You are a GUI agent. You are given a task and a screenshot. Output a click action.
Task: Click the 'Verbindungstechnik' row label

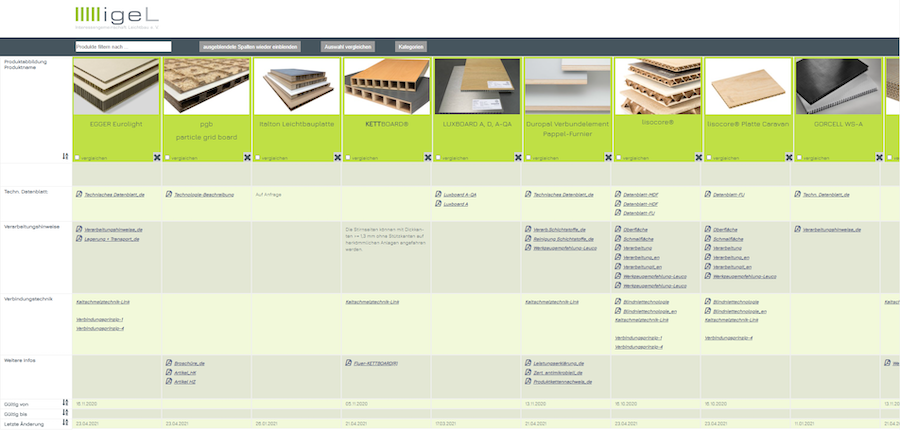coord(28,299)
